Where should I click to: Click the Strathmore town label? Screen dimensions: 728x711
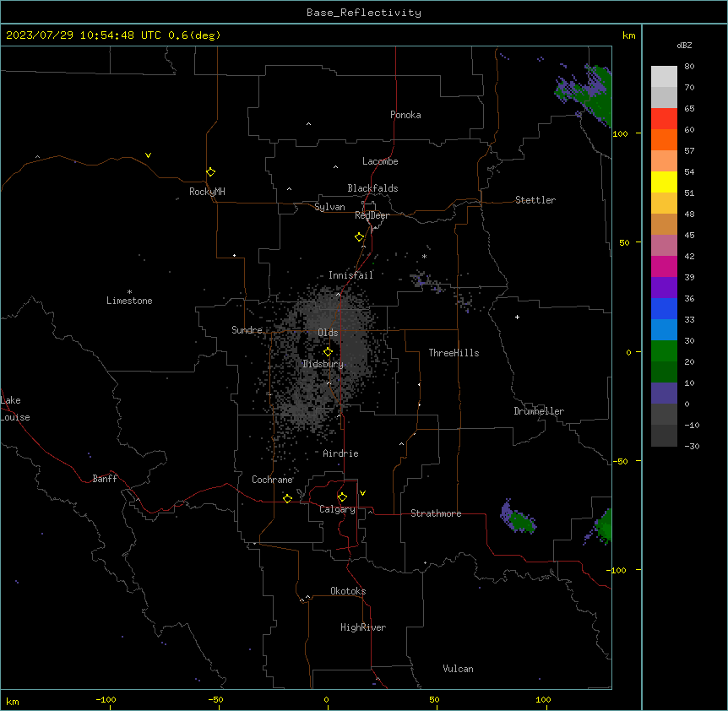click(x=436, y=513)
